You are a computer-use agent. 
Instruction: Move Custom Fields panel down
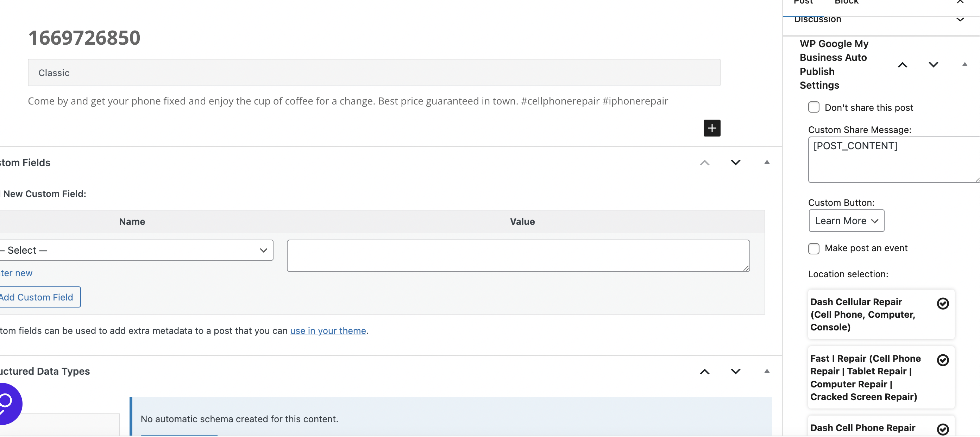click(735, 163)
